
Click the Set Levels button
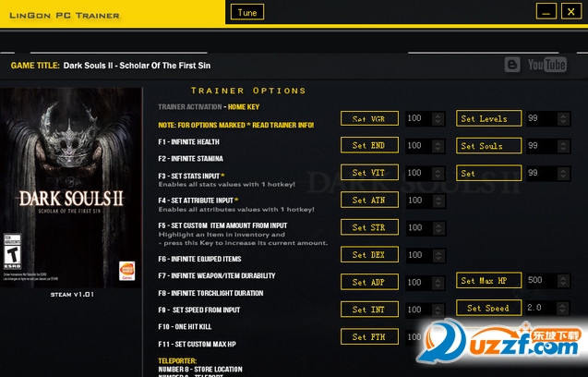488,118
